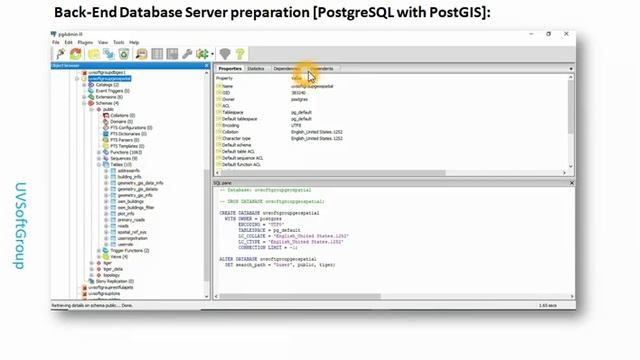Expand the Views tree node
Screen dimensions: 640x360
[99, 257]
